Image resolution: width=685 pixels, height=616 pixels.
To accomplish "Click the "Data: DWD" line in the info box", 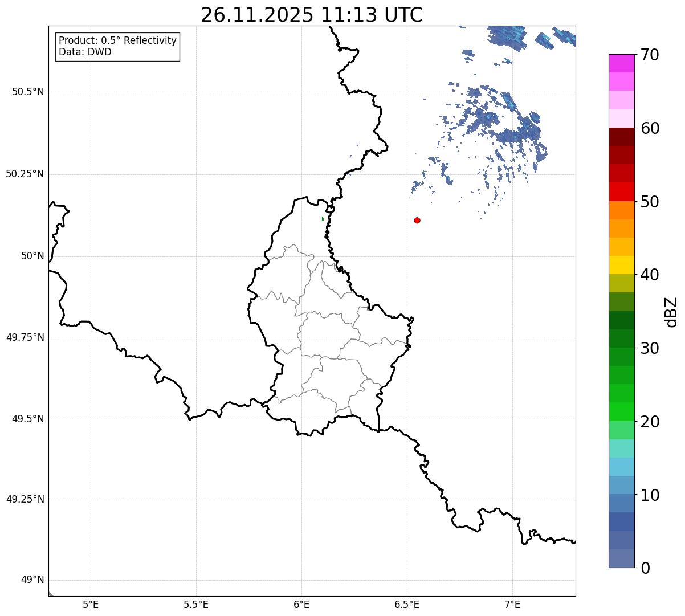I will click(x=85, y=52).
